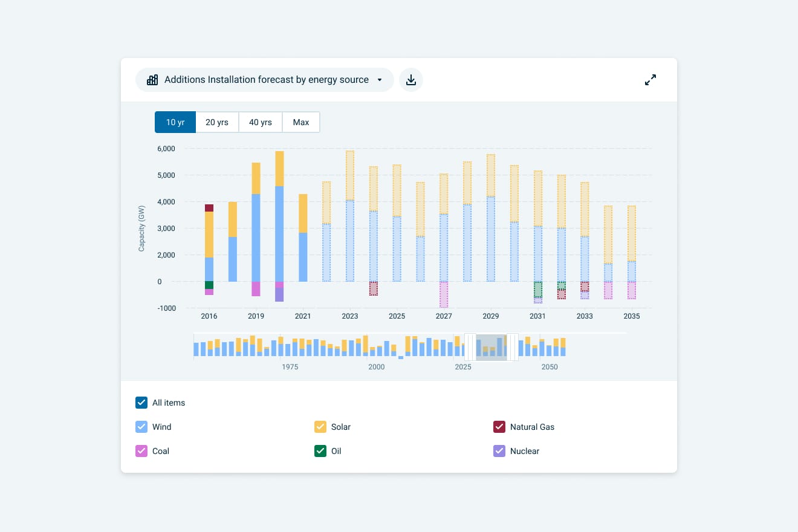Image resolution: width=798 pixels, height=532 pixels.
Task: Open the chart title dropdown arrow
Action: (380, 80)
